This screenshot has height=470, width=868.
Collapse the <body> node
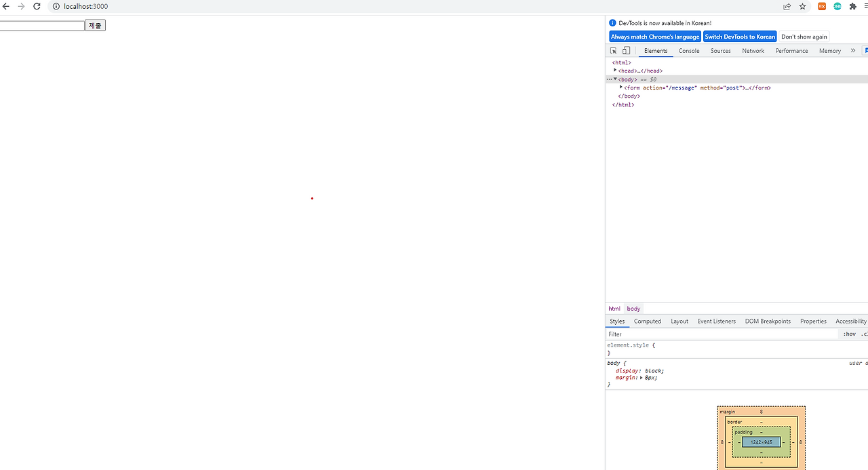click(615, 79)
